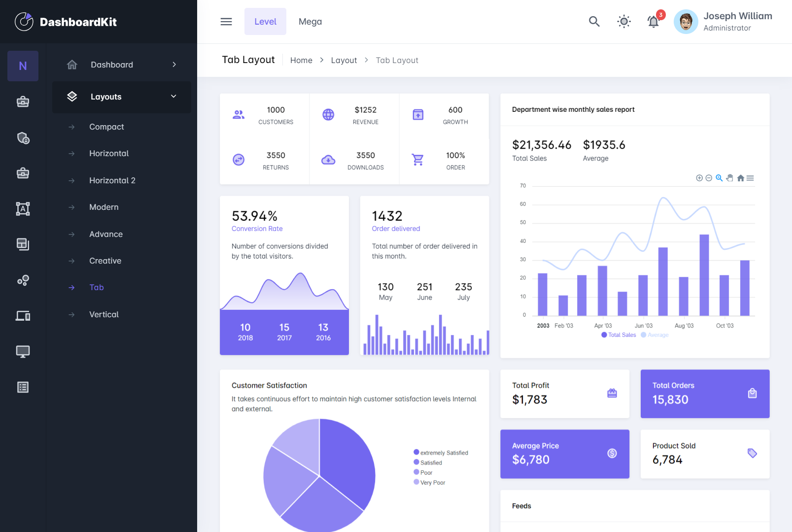This screenshot has width=792, height=532.
Task: Zoom in on the sales chart
Action: coord(699,178)
